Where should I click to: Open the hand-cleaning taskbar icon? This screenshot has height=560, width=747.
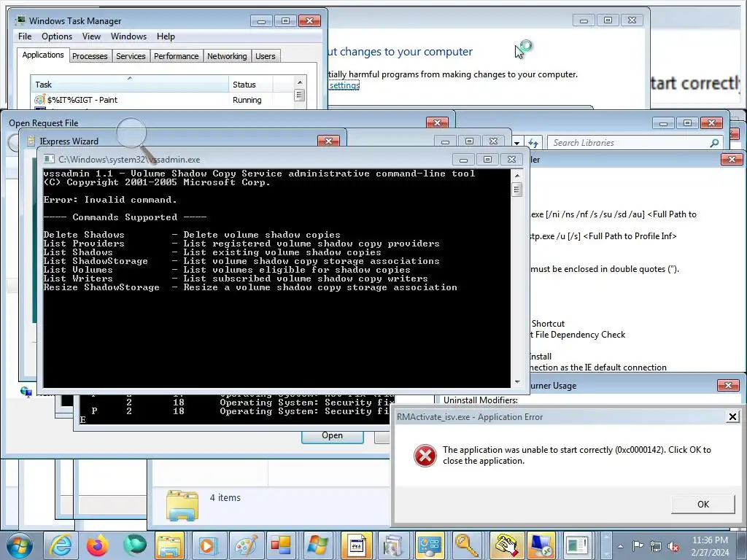(506, 545)
